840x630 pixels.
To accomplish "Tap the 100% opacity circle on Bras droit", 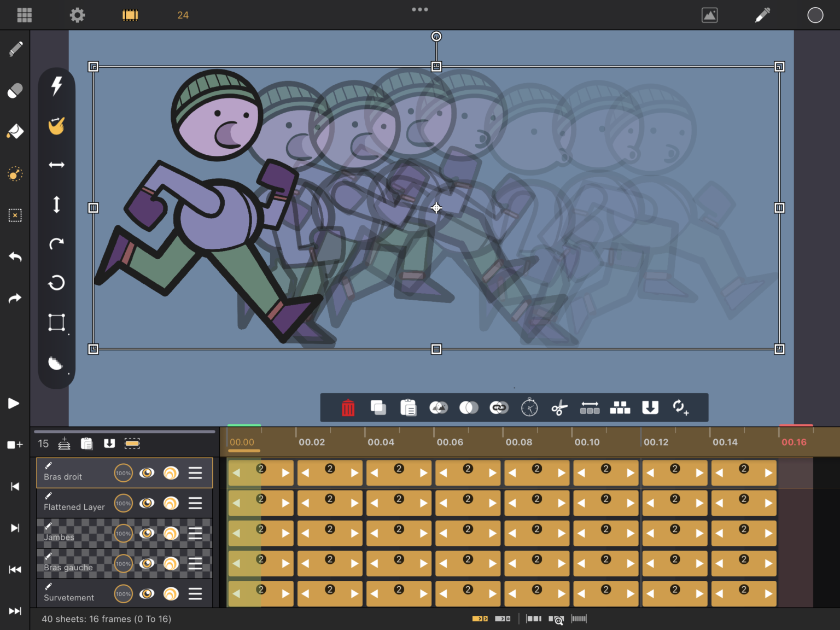I will click(123, 472).
